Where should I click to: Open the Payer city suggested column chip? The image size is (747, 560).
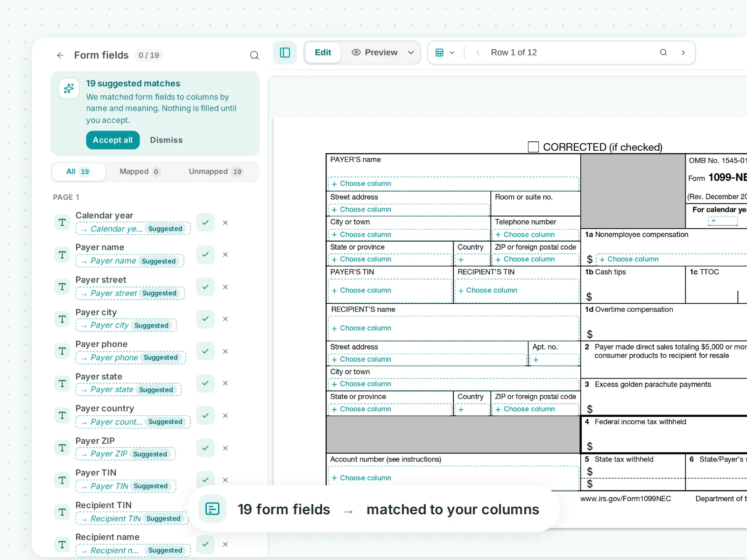pyautogui.click(x=126, y=325)
